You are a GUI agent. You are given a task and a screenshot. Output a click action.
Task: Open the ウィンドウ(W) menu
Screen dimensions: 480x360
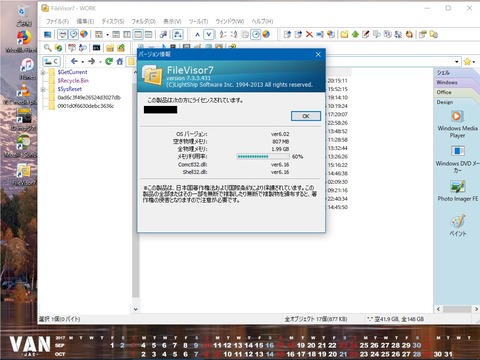pyautogui.click(x=230, y=21)
